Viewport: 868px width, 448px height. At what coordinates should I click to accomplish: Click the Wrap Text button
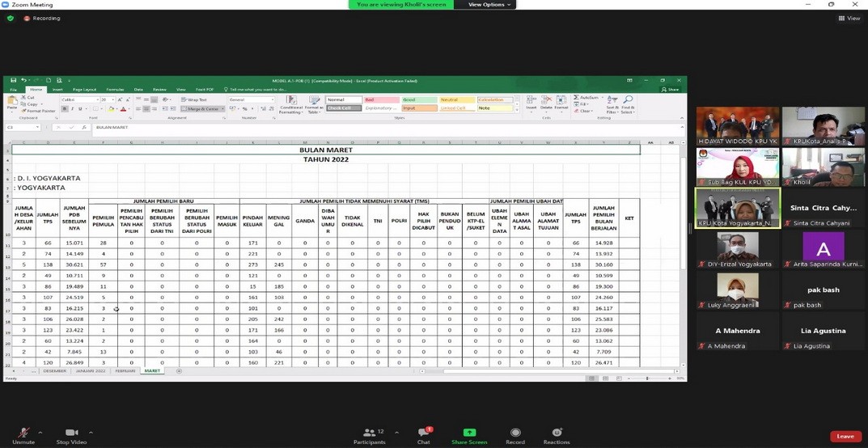click(x=197, y=99)
